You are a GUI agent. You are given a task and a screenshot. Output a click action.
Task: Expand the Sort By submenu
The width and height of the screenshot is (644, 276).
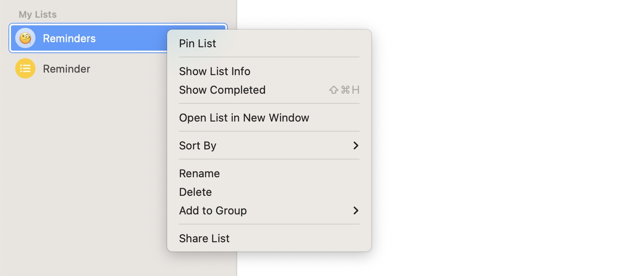269,146
